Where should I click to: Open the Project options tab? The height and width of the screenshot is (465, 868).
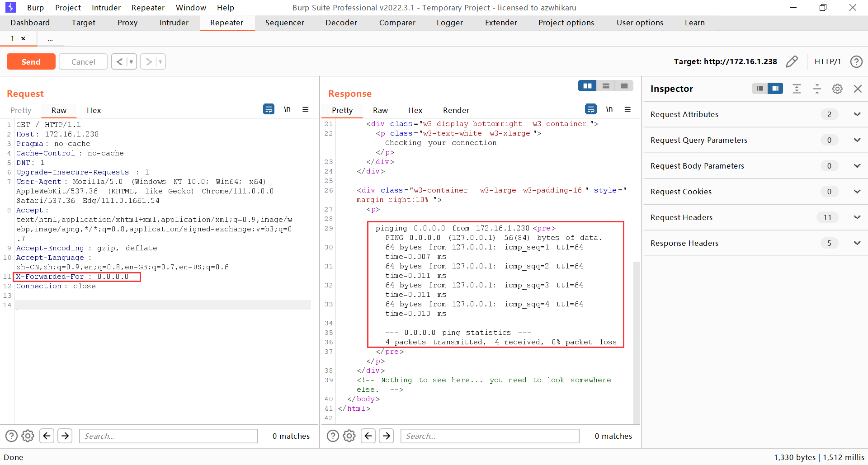pyautogui.click(x=566, y=23)
